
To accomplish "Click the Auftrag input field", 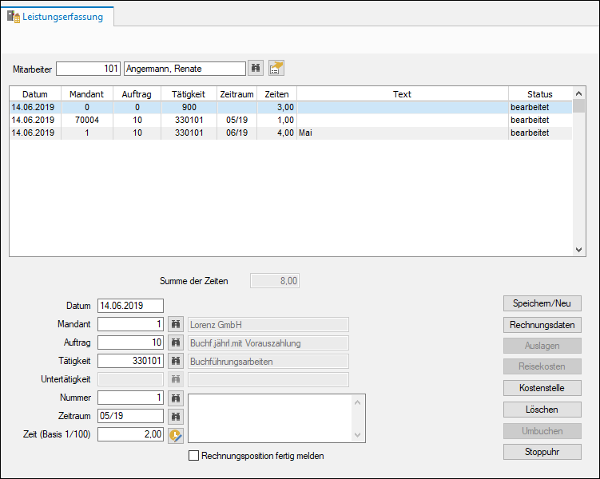I will (x=130, y=342).
